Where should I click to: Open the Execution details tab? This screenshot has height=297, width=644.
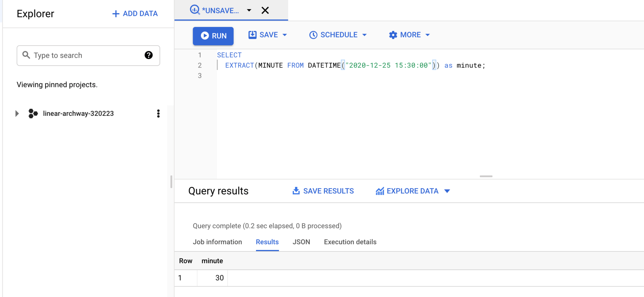click(x=350, y=242)
